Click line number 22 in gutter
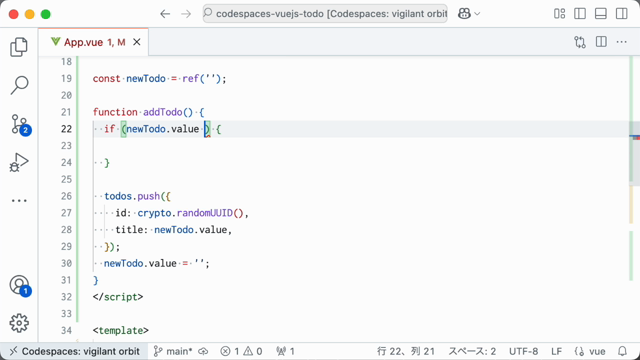Viewport: 640px width, 360px height. coord(67,129)
